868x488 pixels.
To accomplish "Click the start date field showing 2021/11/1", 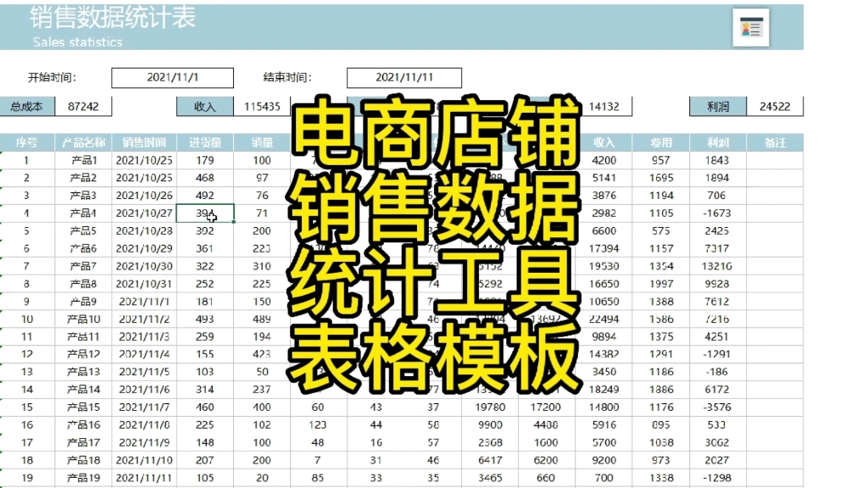I will pyautogui.click(x=174, y=77).
